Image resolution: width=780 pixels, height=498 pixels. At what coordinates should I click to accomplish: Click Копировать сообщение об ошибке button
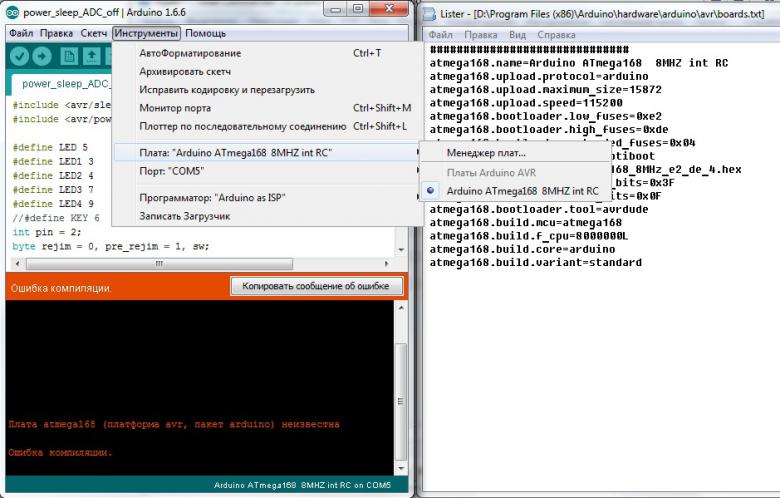click(316, 286)
